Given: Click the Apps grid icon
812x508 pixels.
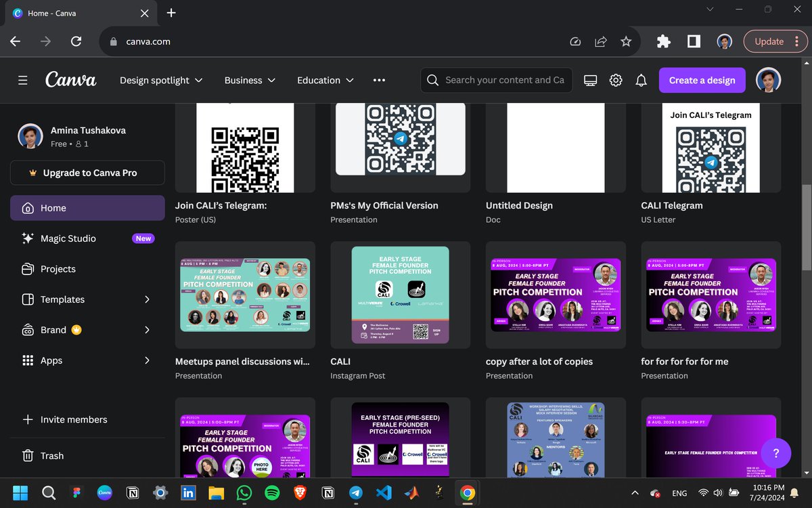Looking at the screenshot, I should [x=28, y=360].
